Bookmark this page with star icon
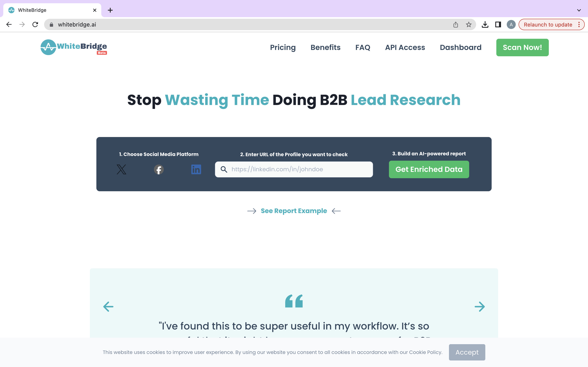The width and height of the screenshot is (588, 367). pyautogui.click(x=468, y=24)
